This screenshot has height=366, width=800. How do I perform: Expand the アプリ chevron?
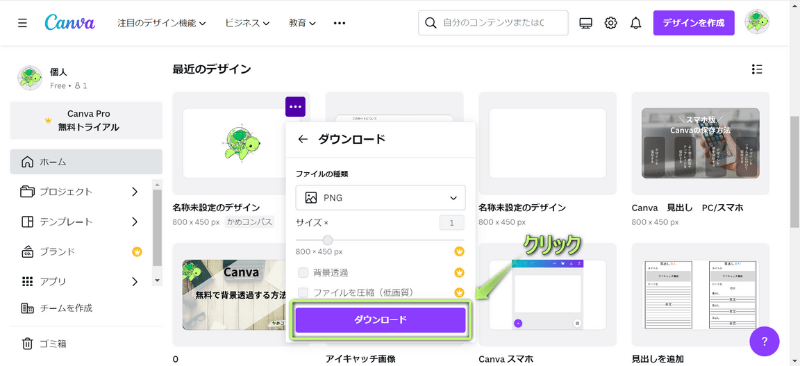[135, 281]
